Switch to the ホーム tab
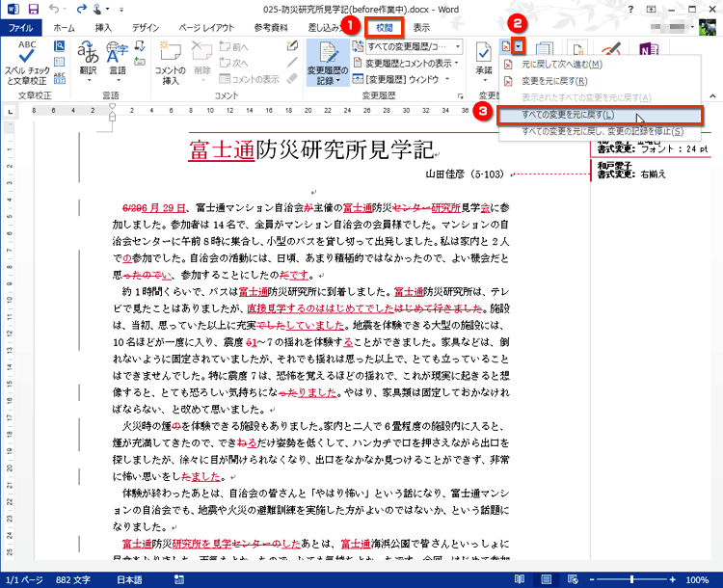This screenshot has width=723, height=588. click(64, 28)
